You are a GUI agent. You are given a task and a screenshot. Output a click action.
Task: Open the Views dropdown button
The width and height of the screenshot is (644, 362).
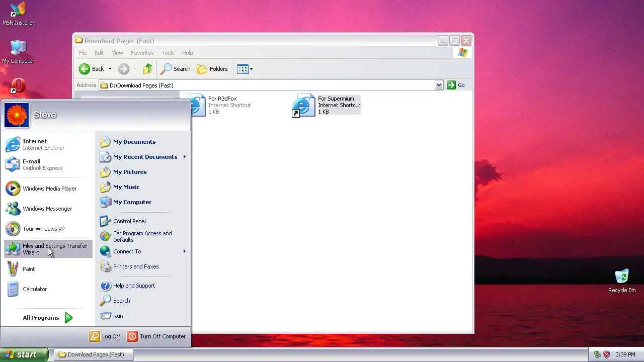pos(245,69)
